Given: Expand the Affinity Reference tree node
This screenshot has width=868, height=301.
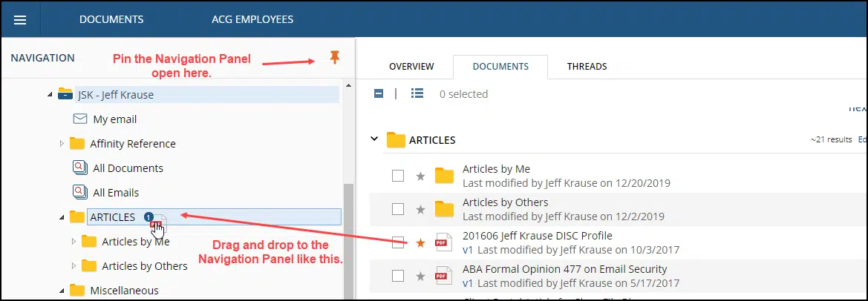Looking at the screenshot, I should 62,144.
